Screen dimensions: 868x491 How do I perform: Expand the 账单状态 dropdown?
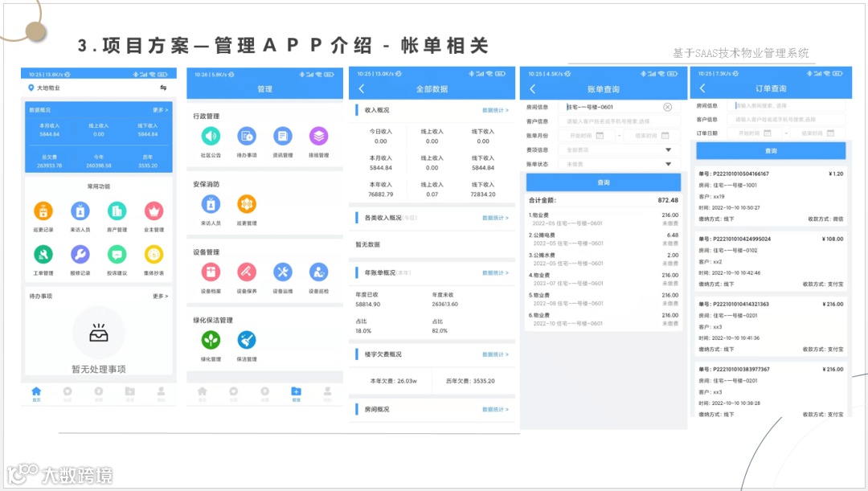[x=668, y=164]
